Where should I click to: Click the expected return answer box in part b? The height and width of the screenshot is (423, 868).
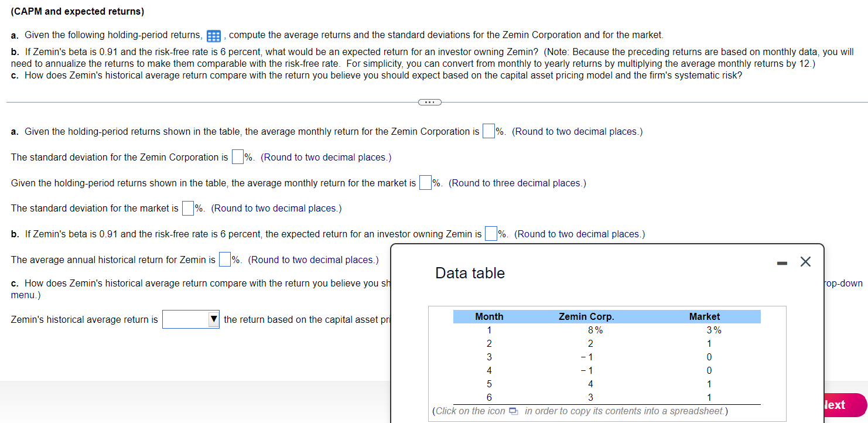[x=491, y=233]
